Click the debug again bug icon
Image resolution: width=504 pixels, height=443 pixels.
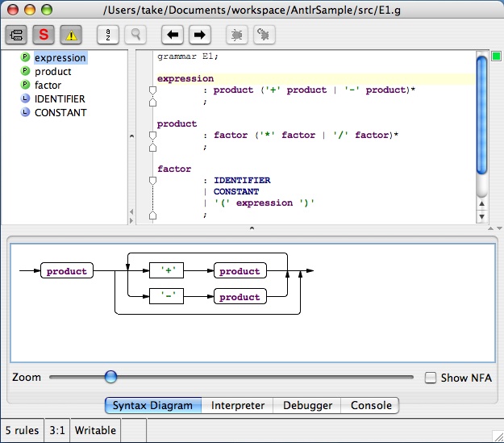(264, 35)
